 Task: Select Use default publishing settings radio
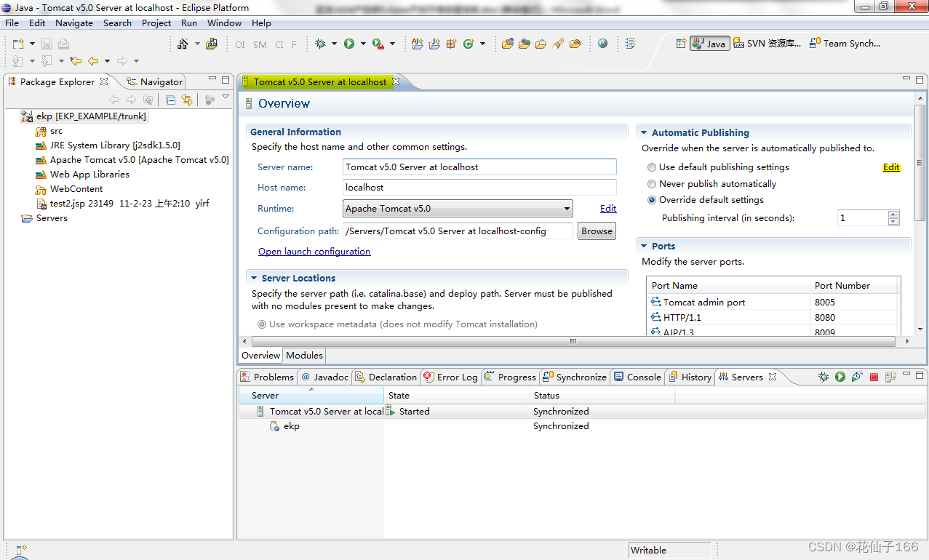[652, 167]
